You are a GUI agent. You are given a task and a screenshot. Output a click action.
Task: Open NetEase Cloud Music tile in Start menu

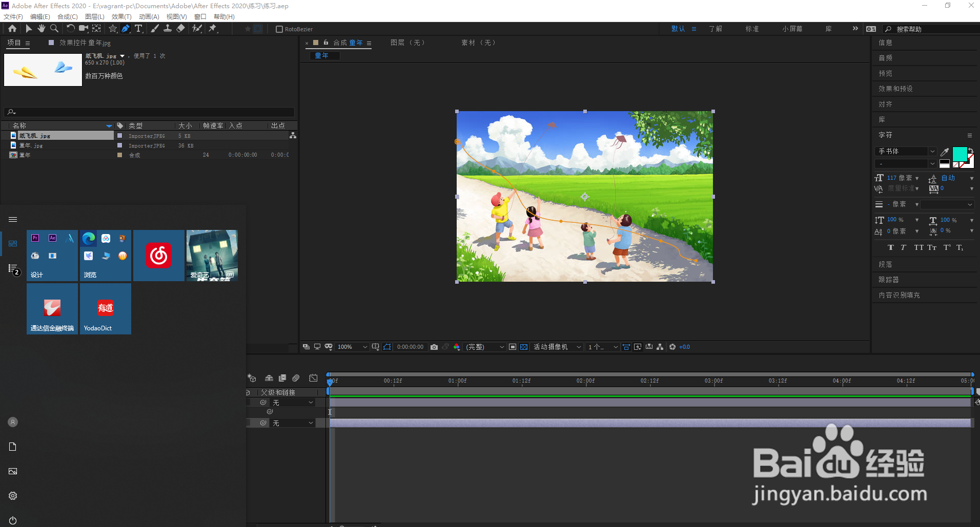point(159,256)
